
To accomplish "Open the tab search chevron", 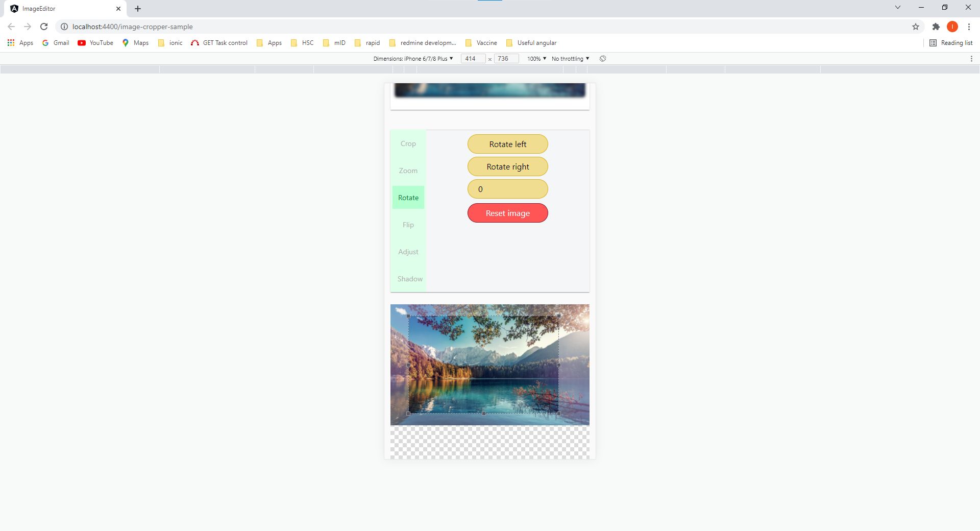I will coord(898,7).
